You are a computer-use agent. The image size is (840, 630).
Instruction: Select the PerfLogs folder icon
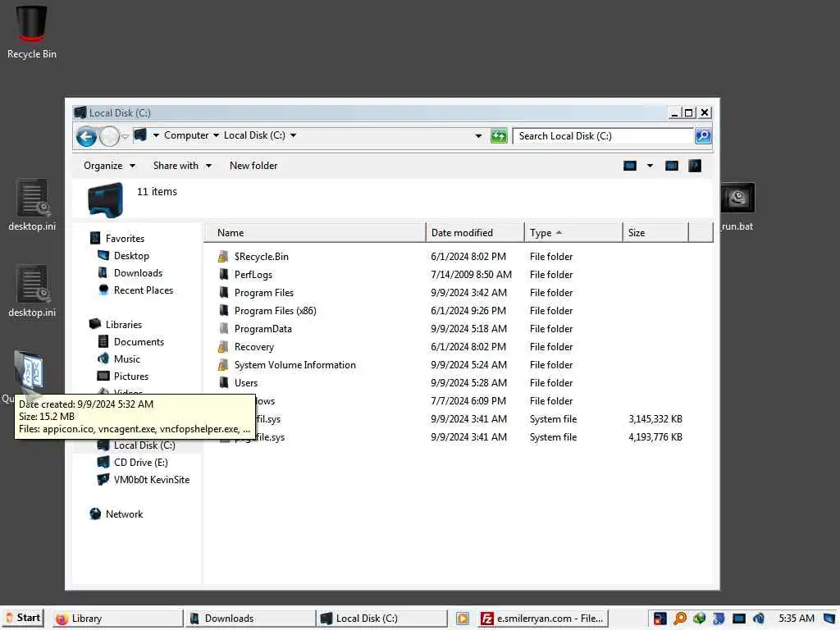click(223, 274)
